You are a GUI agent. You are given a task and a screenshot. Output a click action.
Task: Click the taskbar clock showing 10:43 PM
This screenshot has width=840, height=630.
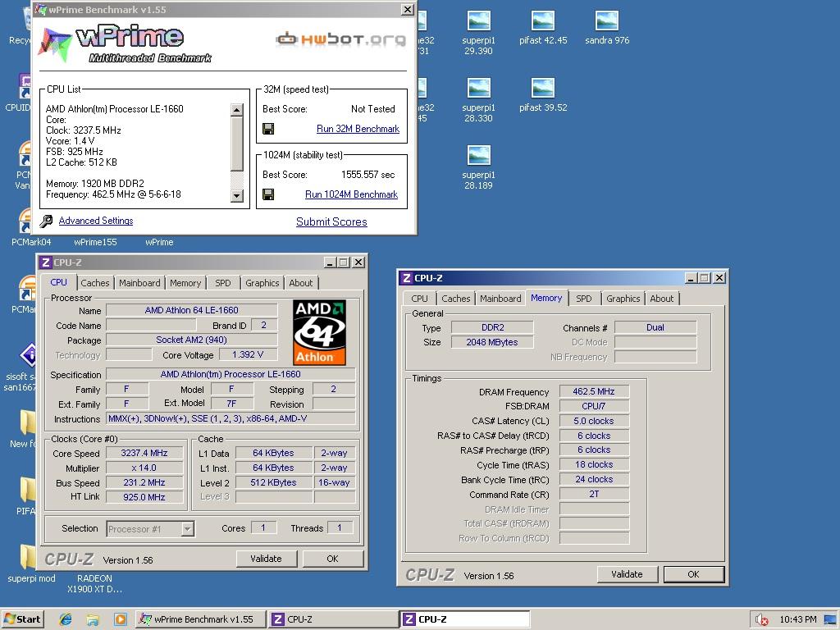tap(798, 620)
